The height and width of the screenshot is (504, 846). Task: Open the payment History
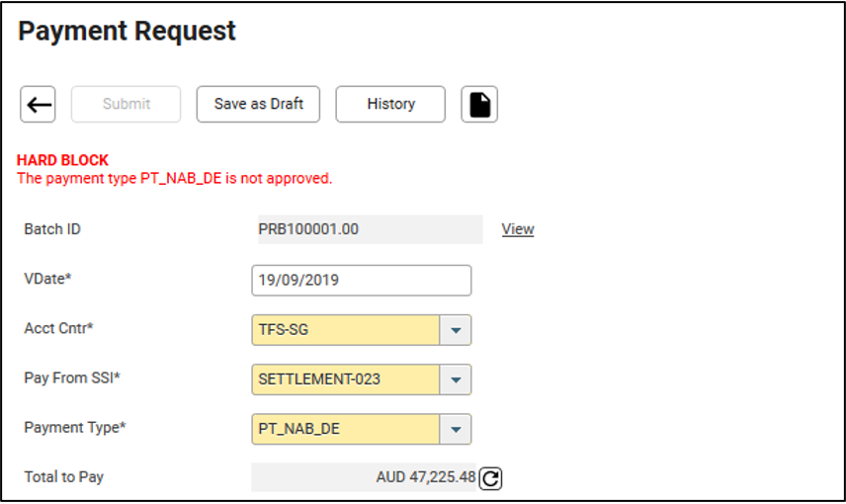pos(390,104)
